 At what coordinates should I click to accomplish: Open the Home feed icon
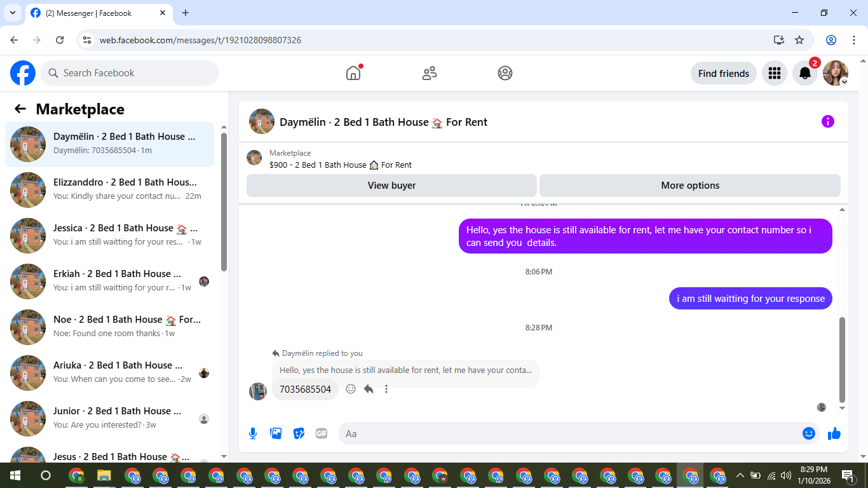[x=353, y=73]
